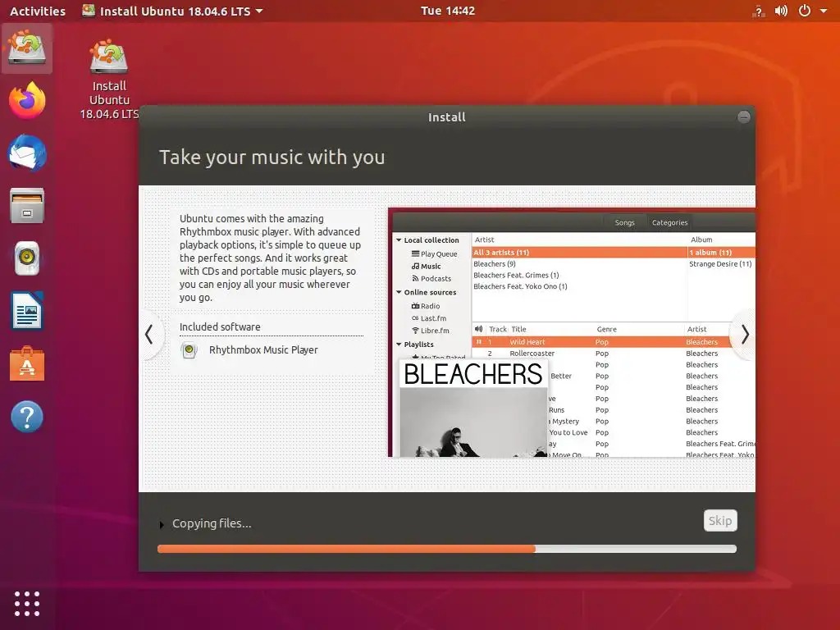Click the 'Copying files...' status text
Image resolution: width=840 pixels, height=630 pixels.
(212, 523)
